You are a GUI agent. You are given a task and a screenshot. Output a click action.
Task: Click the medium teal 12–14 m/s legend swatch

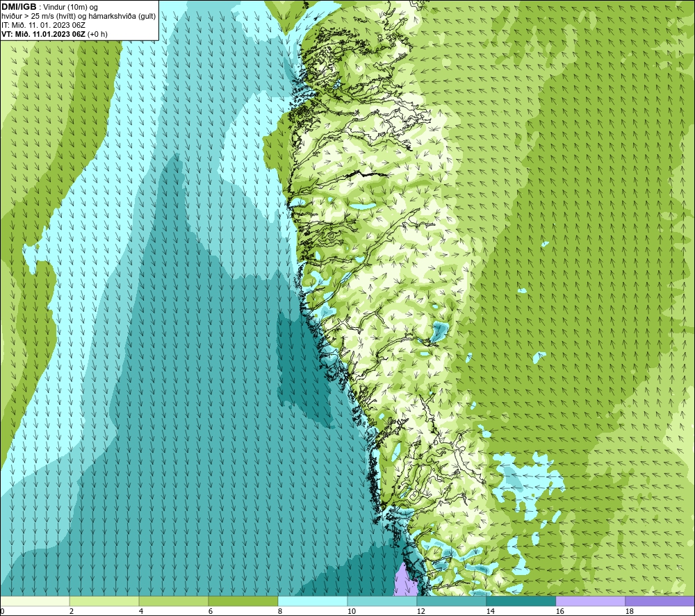pos(452,601)
